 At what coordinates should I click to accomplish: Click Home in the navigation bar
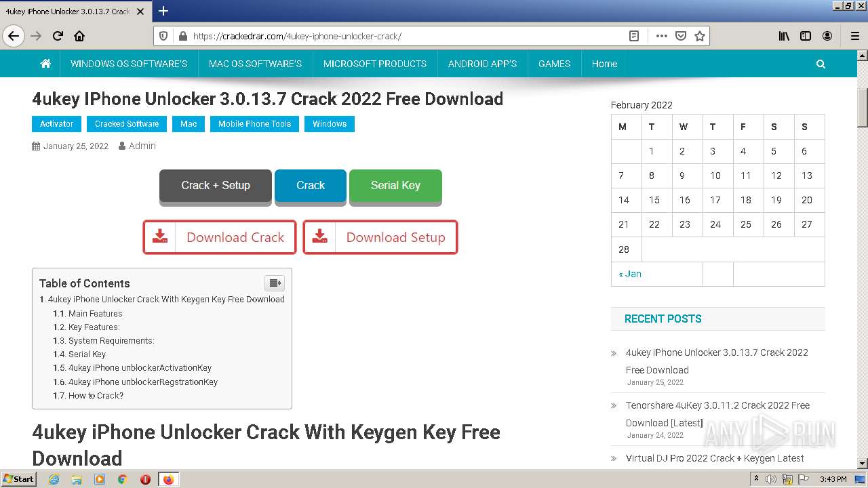604,64
